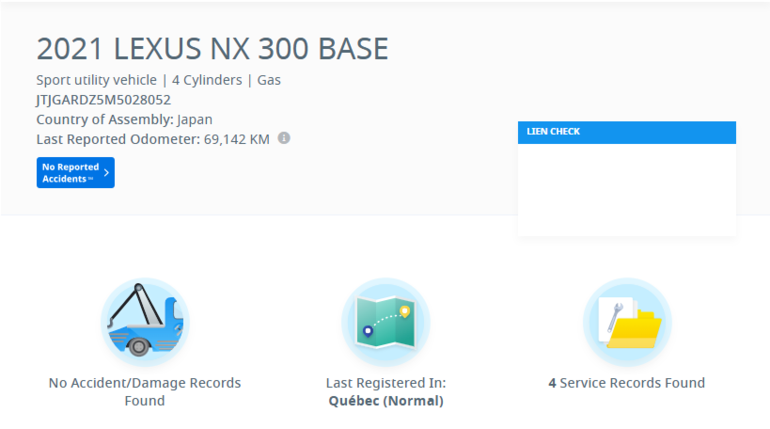The image size is (770, 429).
Task: Click the tow truck accident icon
Action: (x=145, y=321)
